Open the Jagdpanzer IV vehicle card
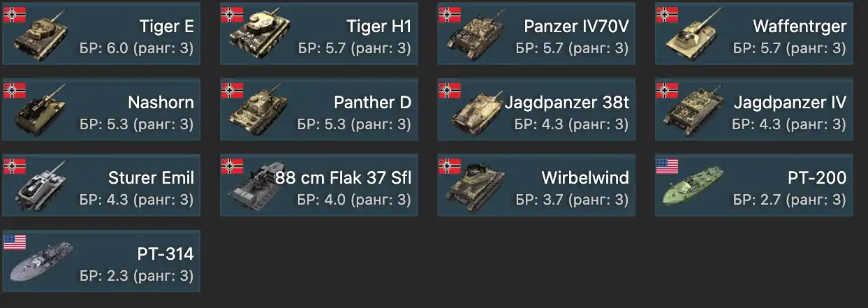Screen dimensions: 868x308 (x=754, y=109)
